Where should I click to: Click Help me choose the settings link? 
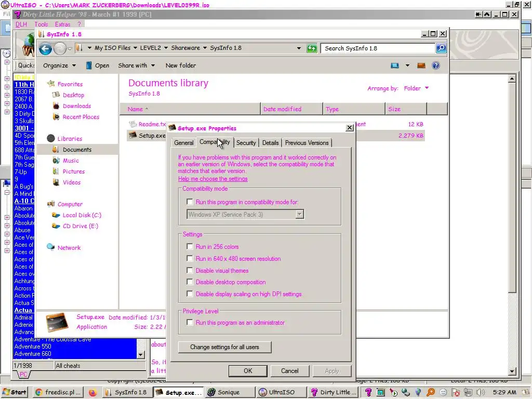click(212, 179)
